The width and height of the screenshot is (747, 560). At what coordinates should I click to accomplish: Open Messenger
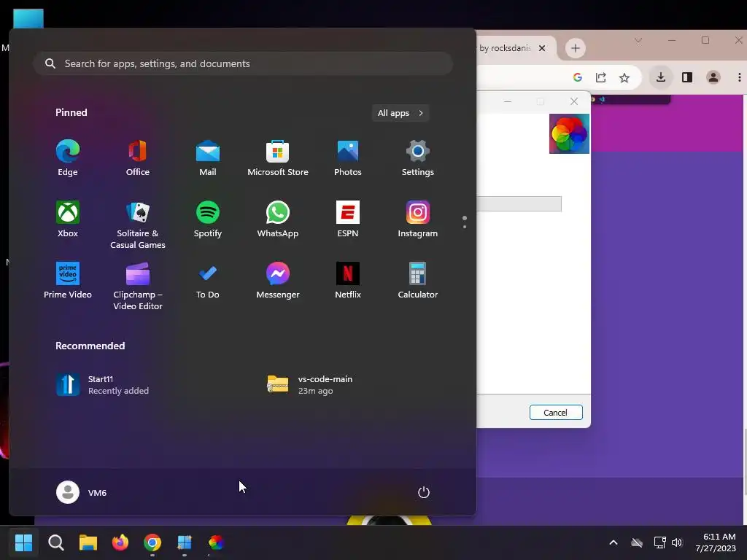[278, 281]
